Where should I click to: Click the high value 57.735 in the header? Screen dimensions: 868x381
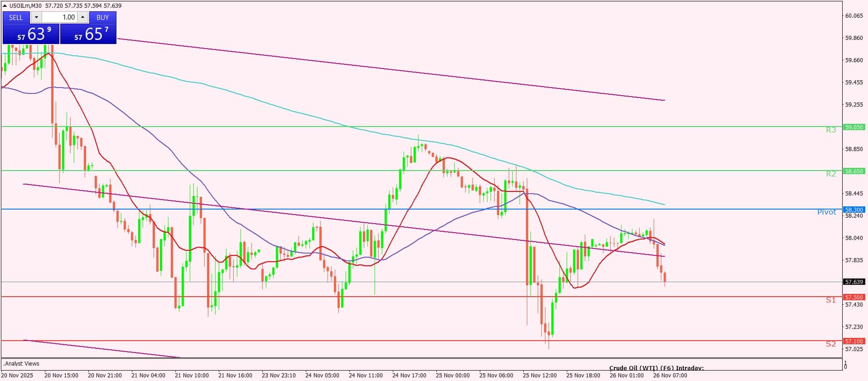click(x=73, y=5)
